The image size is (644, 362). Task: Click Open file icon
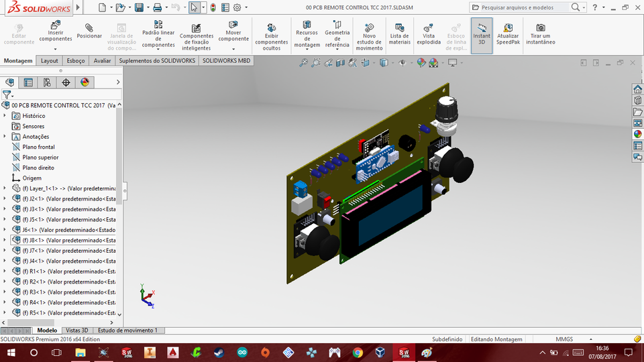[120, 7]
